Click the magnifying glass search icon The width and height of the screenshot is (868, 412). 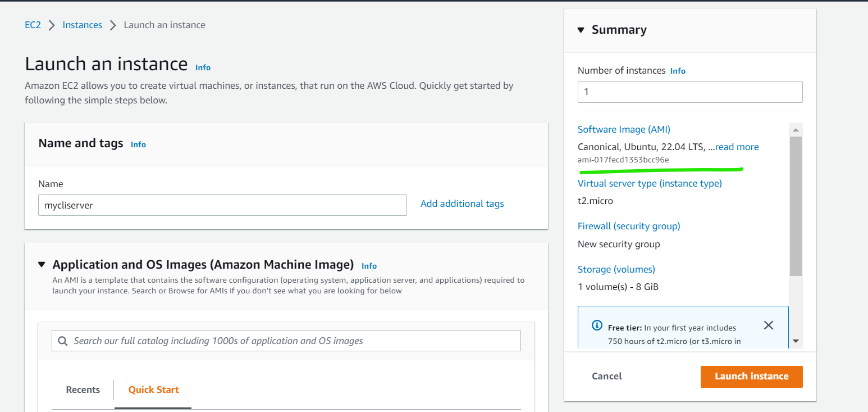(63, 341)
